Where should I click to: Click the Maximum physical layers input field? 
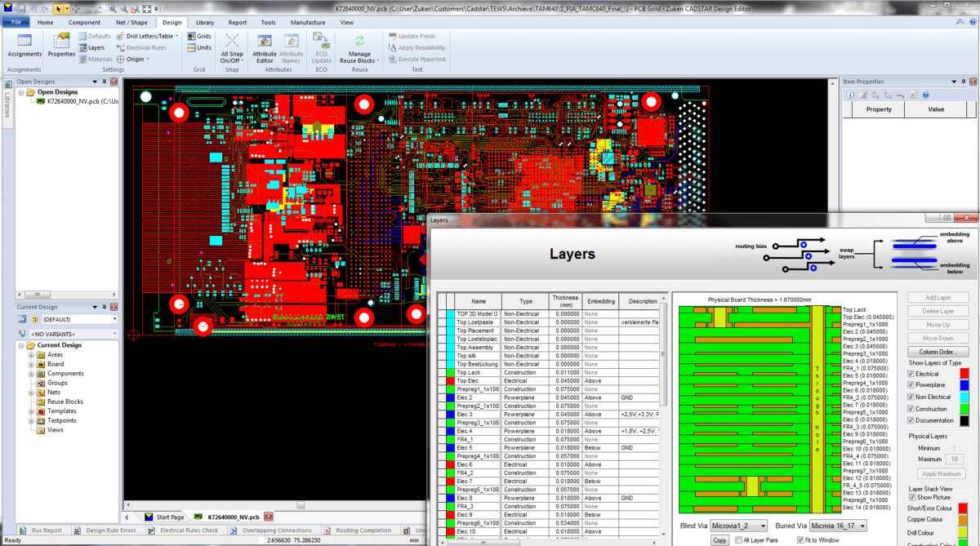point(954,458)
